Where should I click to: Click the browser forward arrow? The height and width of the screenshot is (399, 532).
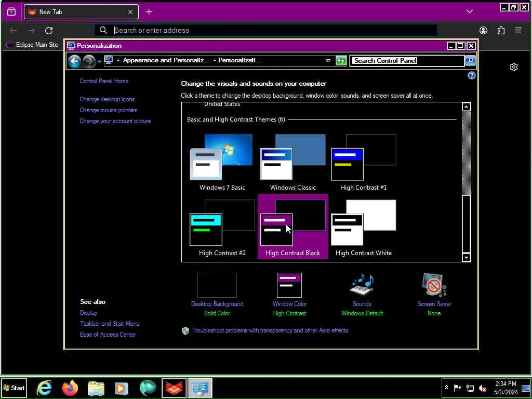pyautogui.click(x=31, y=31)
